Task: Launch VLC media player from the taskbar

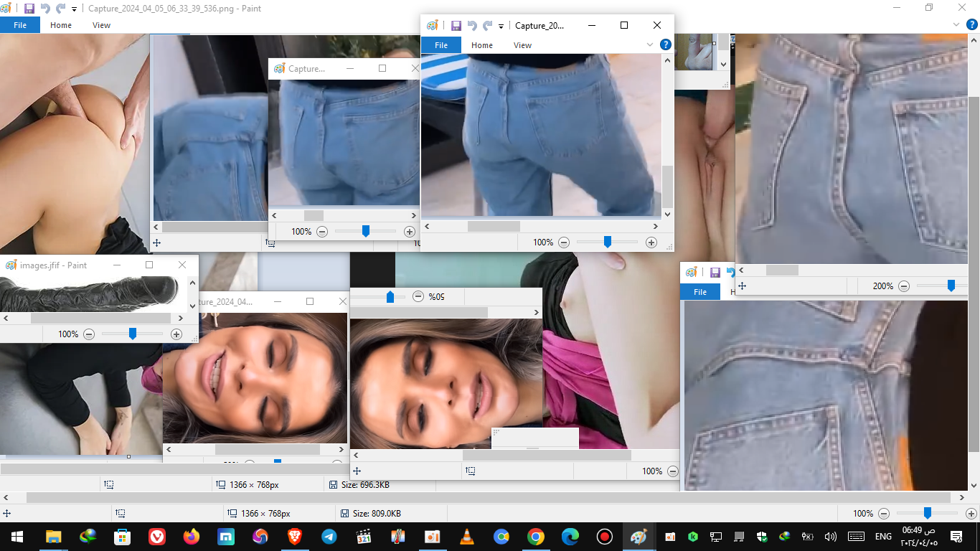Action: click(x=466, y=537)
